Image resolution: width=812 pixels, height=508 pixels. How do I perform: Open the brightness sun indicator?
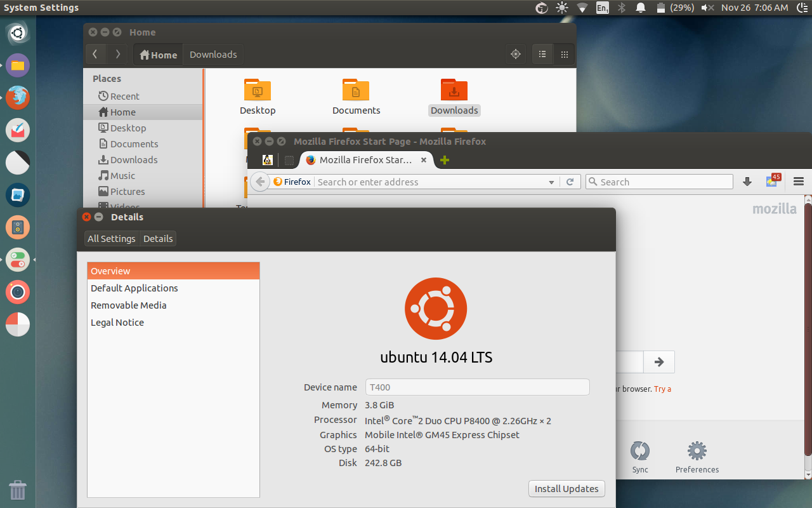point(562,8)
